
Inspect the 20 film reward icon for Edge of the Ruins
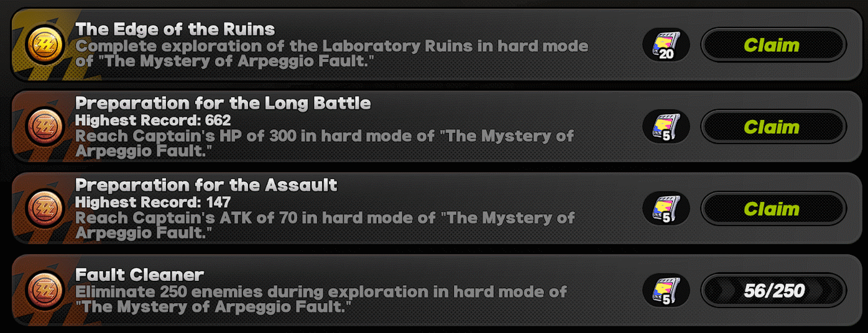pyautogui.click(x=666, y=45)
